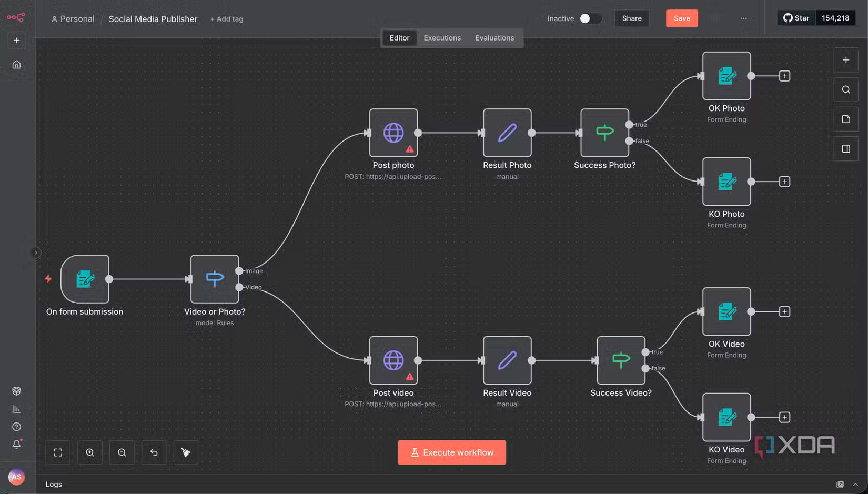
Task: Select the Video or Photo? switch node
Action: click(215, 279)
